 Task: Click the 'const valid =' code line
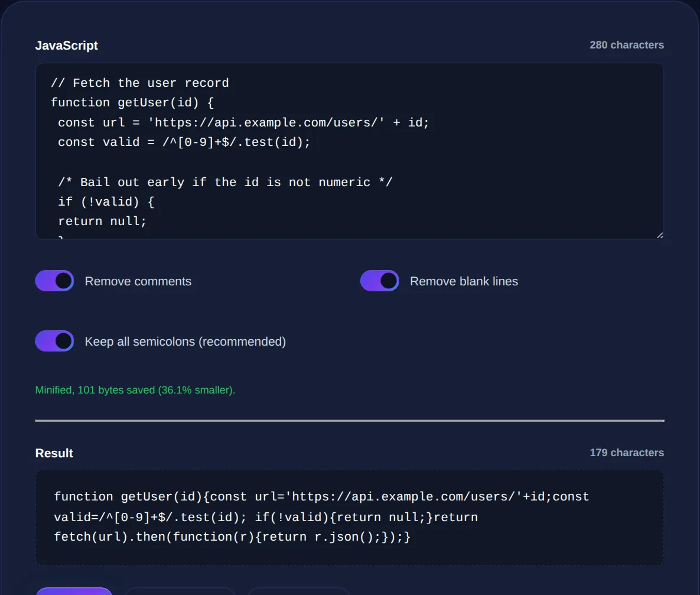click(184, 142)
